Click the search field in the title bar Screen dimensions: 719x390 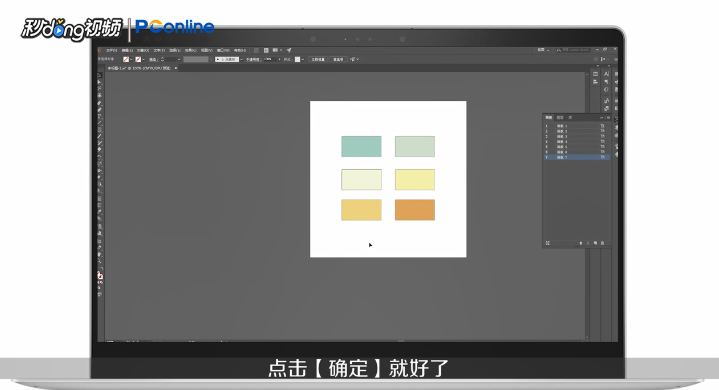574,49
